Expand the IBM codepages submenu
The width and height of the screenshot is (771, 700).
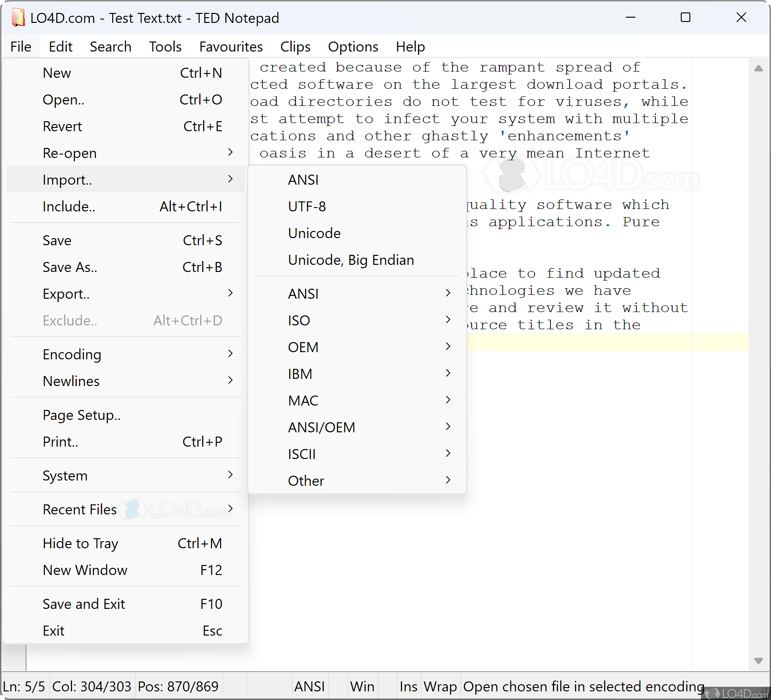pos(357,374)
